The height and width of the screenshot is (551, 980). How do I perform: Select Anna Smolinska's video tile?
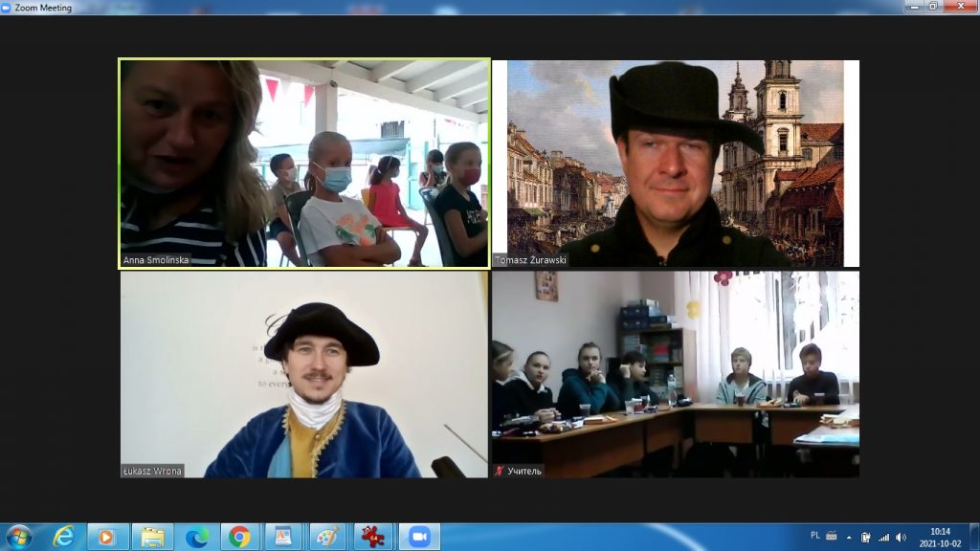[304, 164]
